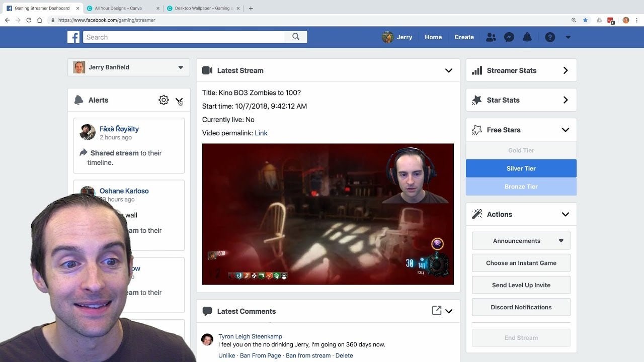Open the video permalink Link
The height and width of the screenshot is (362, 644).
[261, 133]
